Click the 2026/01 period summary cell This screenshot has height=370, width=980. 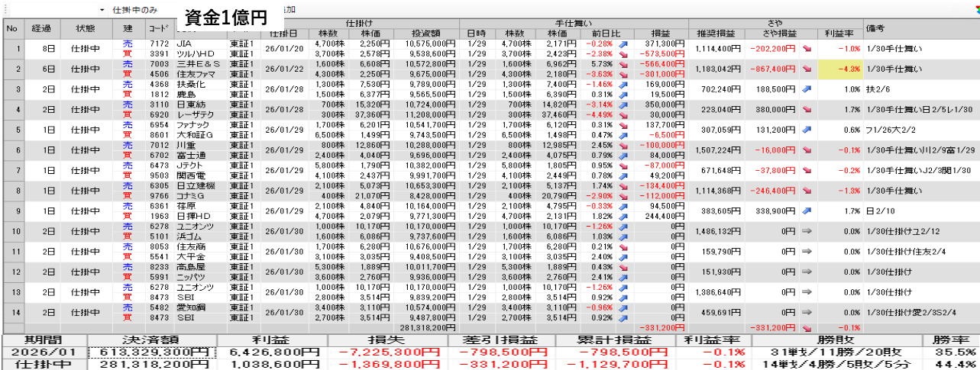pos(44,352)
